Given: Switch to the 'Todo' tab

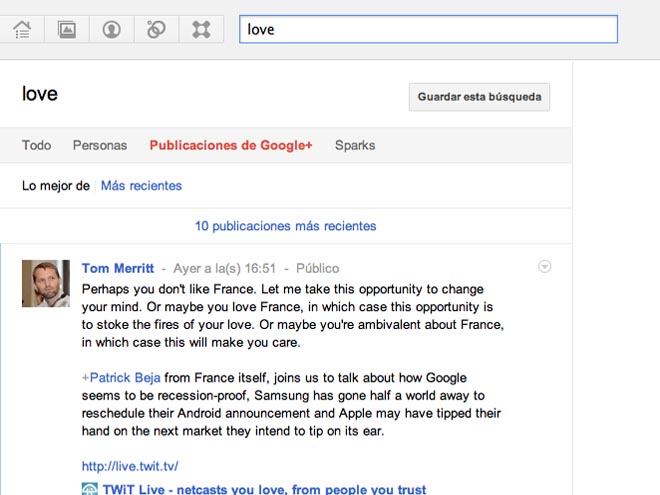Looking at the screenshot, I should 36,145.
